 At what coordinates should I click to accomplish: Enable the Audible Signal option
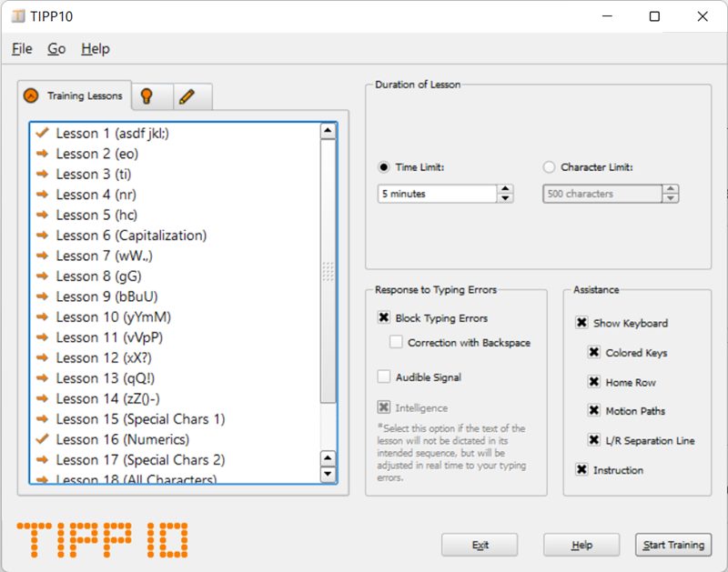(385, 376)
